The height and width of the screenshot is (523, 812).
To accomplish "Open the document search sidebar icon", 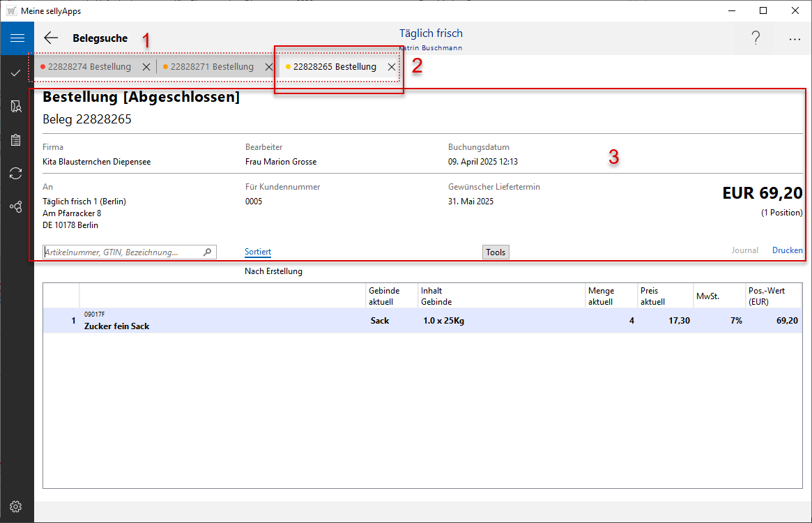I will tap(16, 107).
